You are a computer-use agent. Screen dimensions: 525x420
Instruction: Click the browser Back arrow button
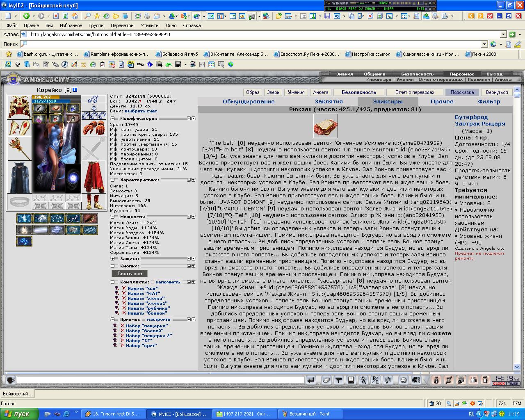pos(26,16)
